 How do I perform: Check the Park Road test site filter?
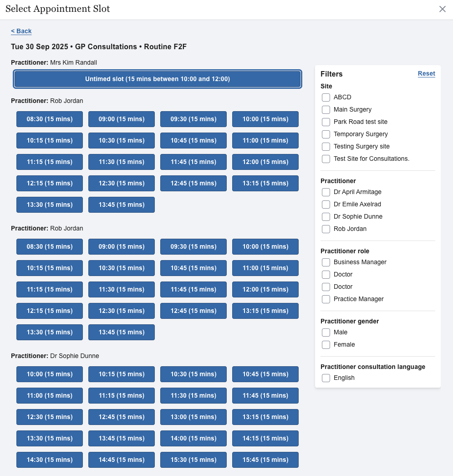(x=326, y=122)
